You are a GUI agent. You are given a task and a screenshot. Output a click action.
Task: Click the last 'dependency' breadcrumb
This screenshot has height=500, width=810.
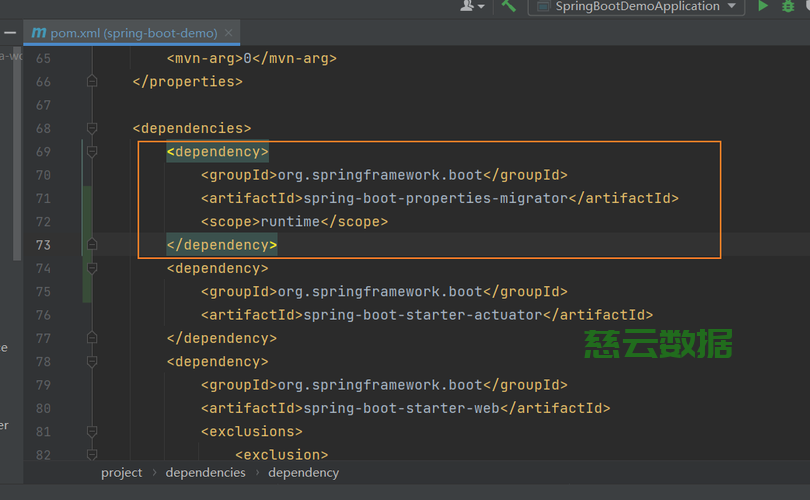point(303,472)
